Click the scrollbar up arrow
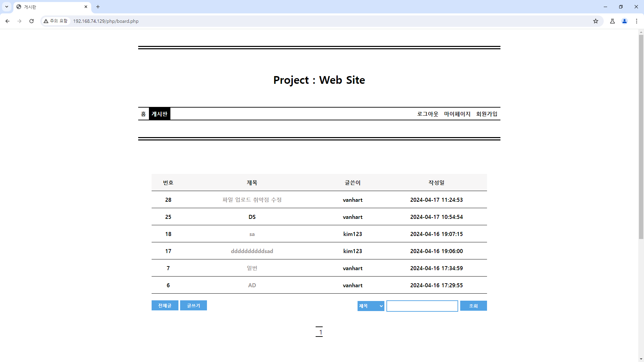 pos(641,32)
